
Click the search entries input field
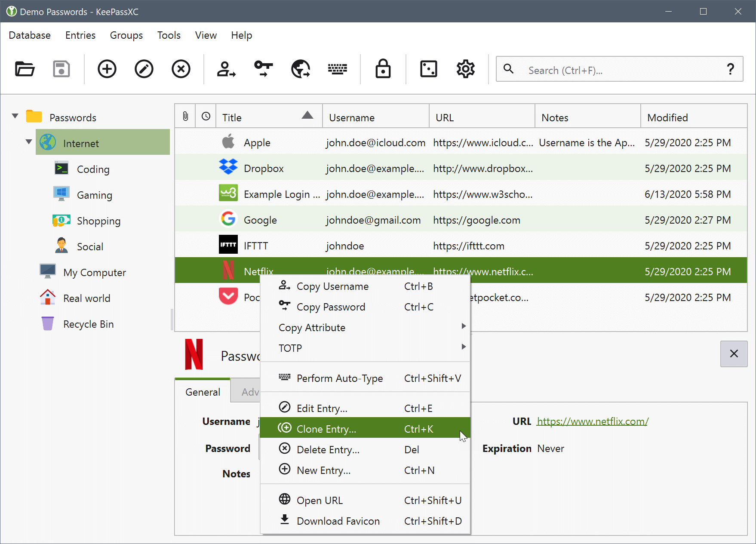[x=619, y=70]
